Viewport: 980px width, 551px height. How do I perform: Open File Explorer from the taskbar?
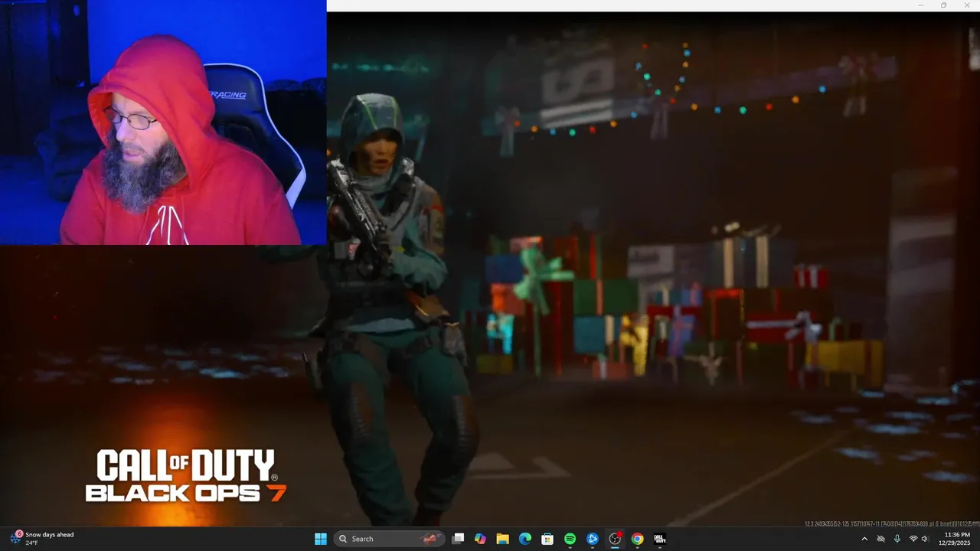click(x=502, y=539)
